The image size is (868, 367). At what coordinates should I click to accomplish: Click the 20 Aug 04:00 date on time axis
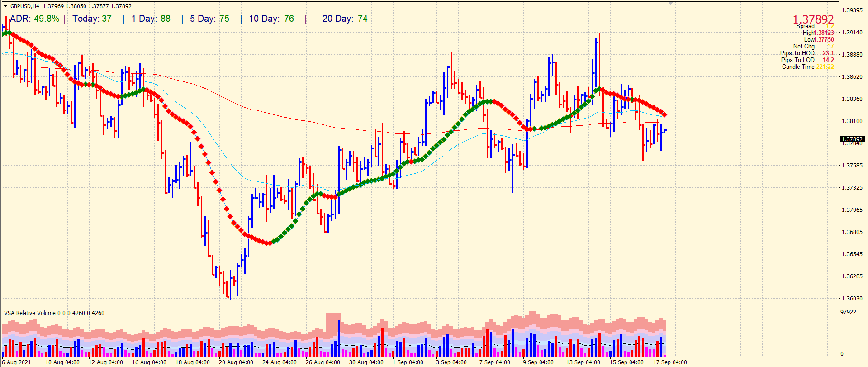(x=236, y=362)
